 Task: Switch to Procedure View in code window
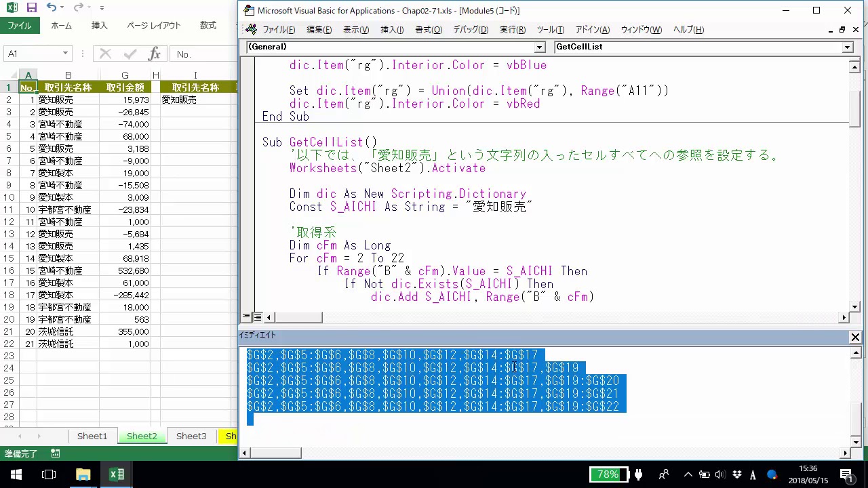(247, 317)
